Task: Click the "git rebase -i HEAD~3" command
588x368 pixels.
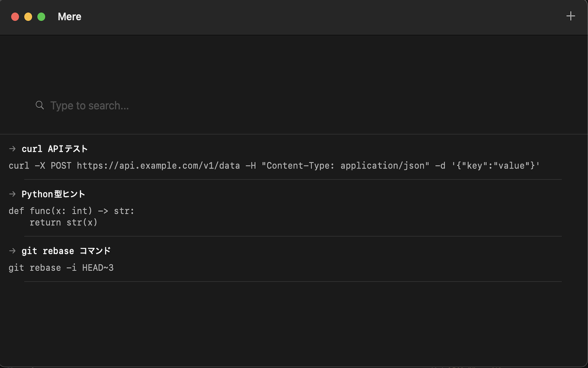Action: tap(61, 268)
